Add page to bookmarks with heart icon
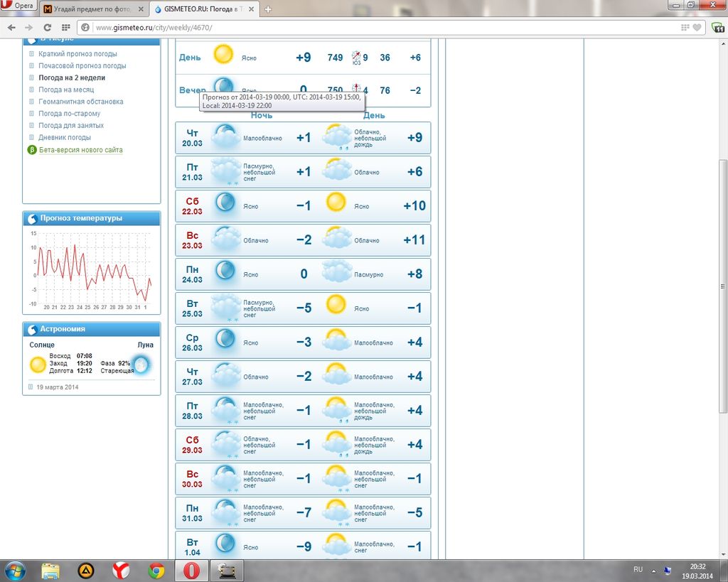 coord(697,27)
